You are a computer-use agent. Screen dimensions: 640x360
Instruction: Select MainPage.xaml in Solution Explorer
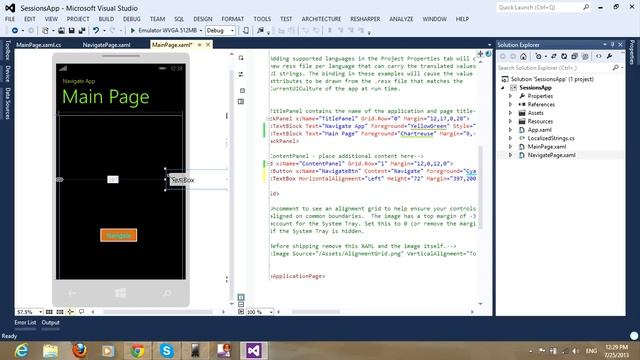(x=547, y=147)
